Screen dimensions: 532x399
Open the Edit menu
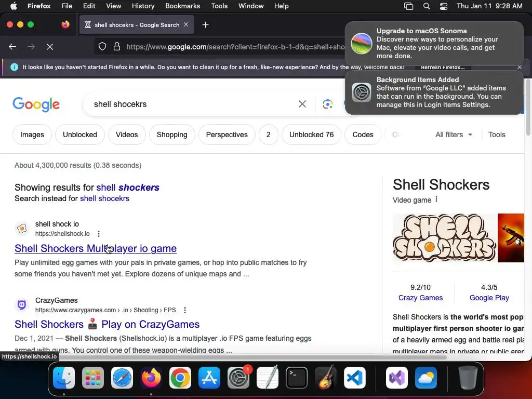coord(89,6)
